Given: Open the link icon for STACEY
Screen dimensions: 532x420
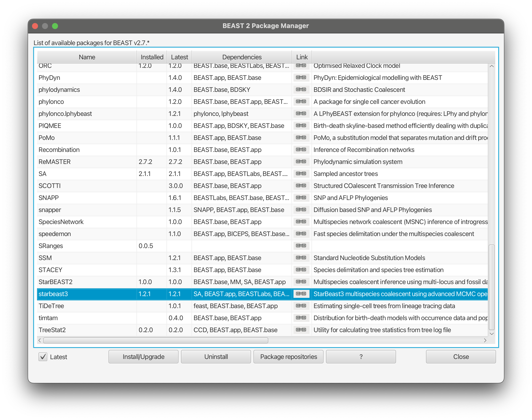Looking at the screenshot, I should pyautogui.click(x=301, y=270).
